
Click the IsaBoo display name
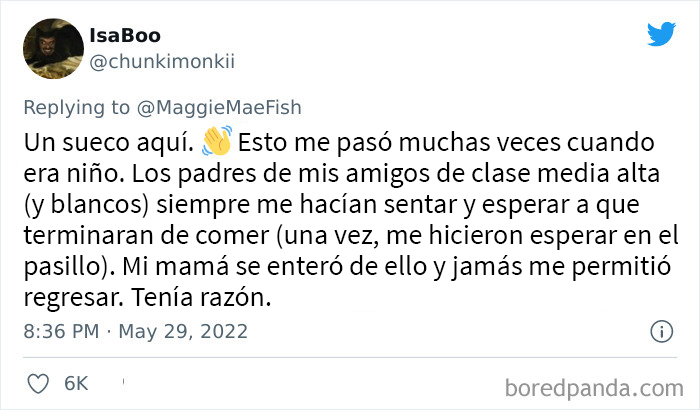point(125,36)
